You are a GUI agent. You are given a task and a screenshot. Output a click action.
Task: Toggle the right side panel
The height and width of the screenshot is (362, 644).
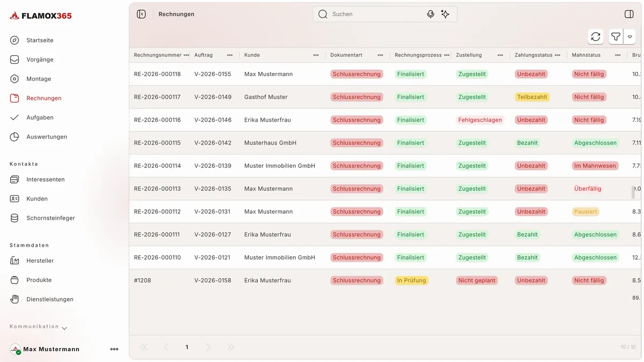629,14
